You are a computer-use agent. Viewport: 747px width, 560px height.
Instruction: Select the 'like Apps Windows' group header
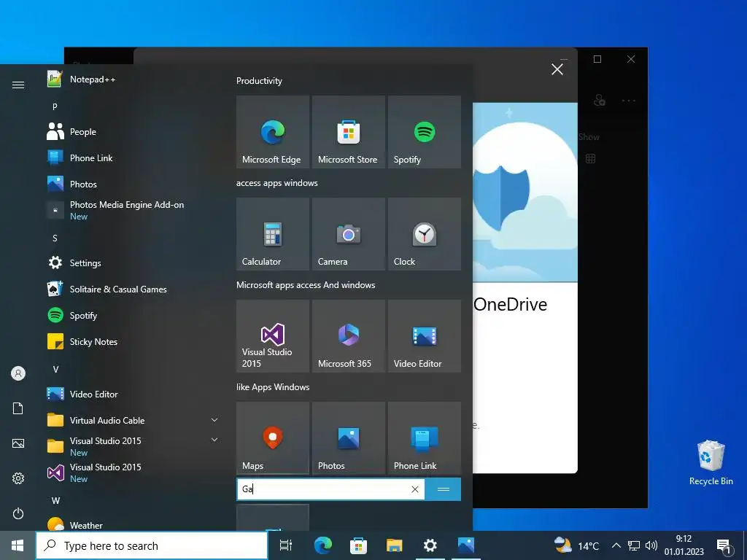tap(273, 387)
